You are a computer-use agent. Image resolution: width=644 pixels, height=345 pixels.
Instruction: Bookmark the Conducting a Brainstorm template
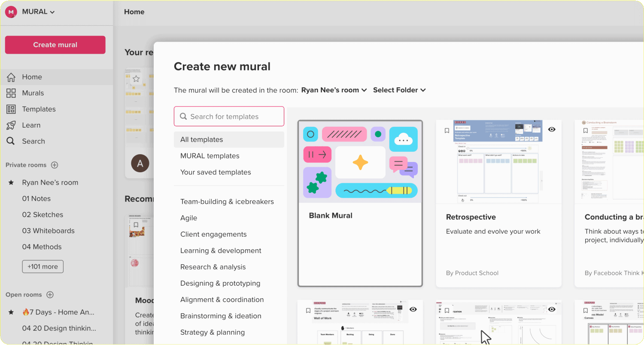coord(586,131)
